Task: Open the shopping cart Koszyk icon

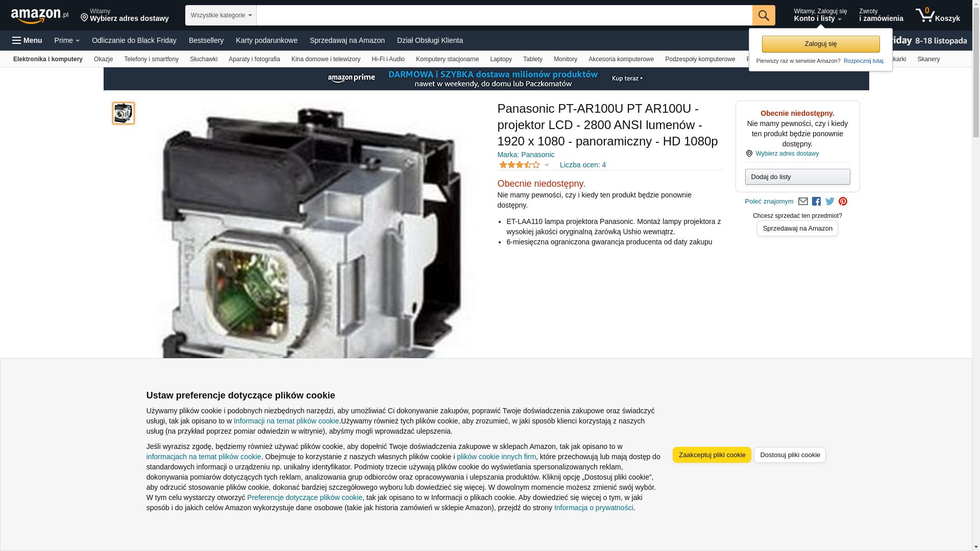Action: point(938,15)
